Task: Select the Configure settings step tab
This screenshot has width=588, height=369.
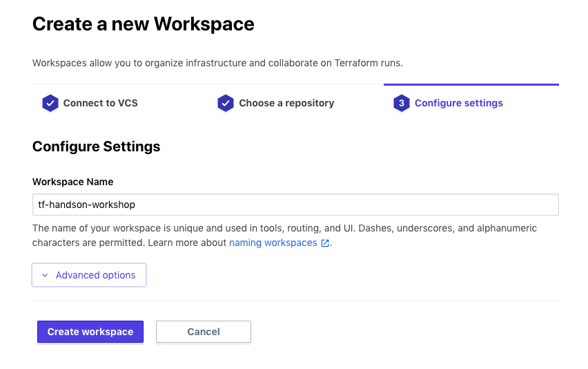Action: 458,103
